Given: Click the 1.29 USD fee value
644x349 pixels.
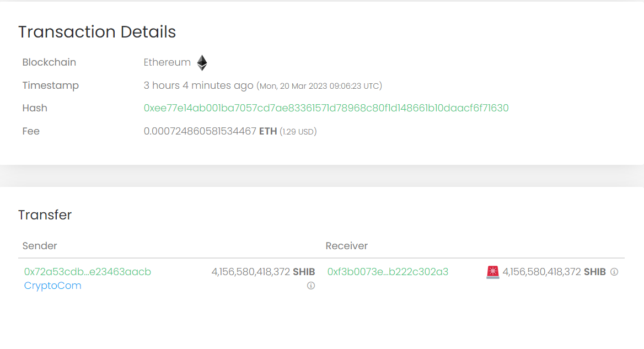Looking at the screenshot, I should 298,132.
